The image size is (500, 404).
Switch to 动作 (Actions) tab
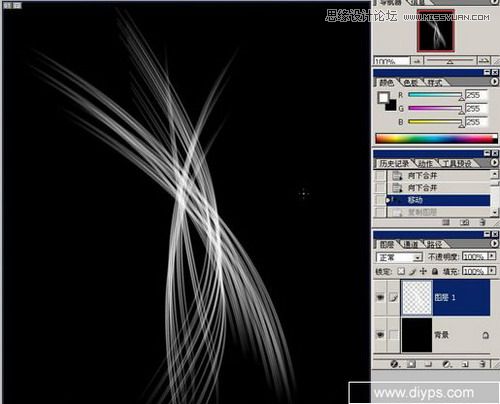[x=425, y=164]
